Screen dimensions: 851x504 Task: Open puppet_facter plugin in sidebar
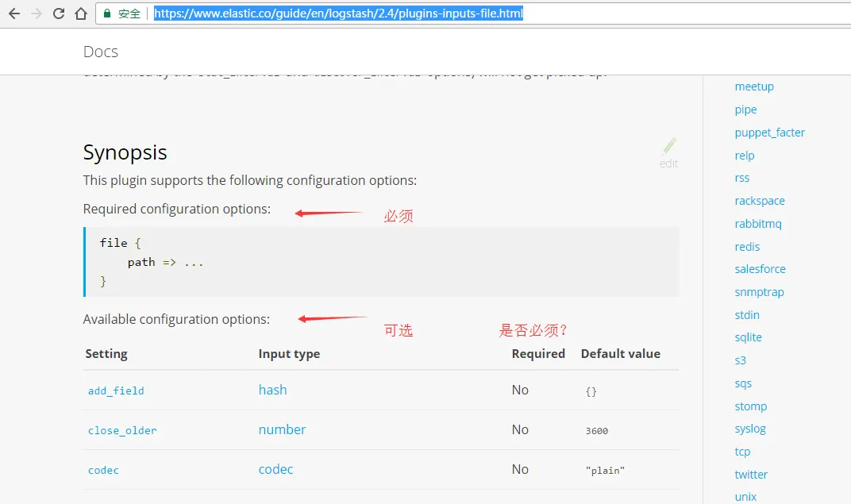[x=769, y=133]
